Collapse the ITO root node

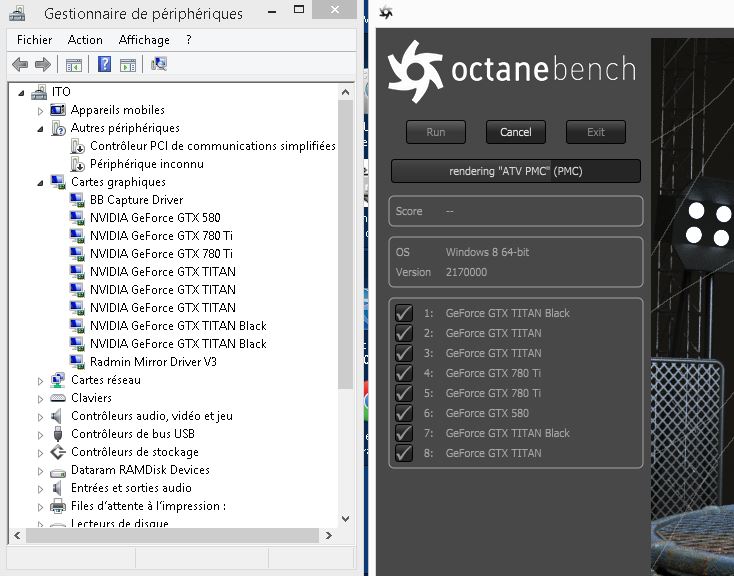click(x=21, y=93)
